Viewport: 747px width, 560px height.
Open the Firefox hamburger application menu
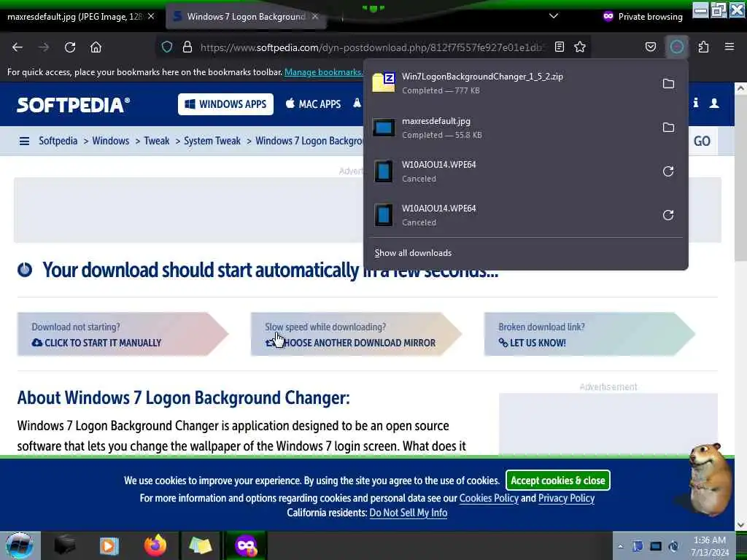729,47
